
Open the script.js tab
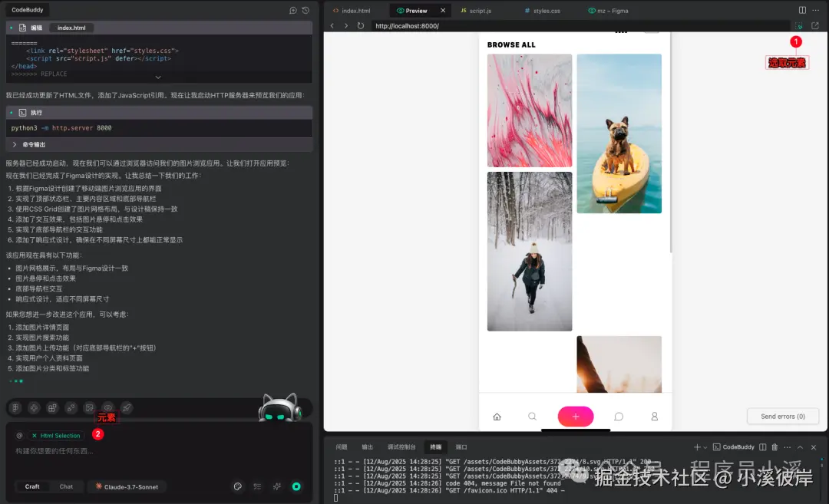tap(476, 11)
